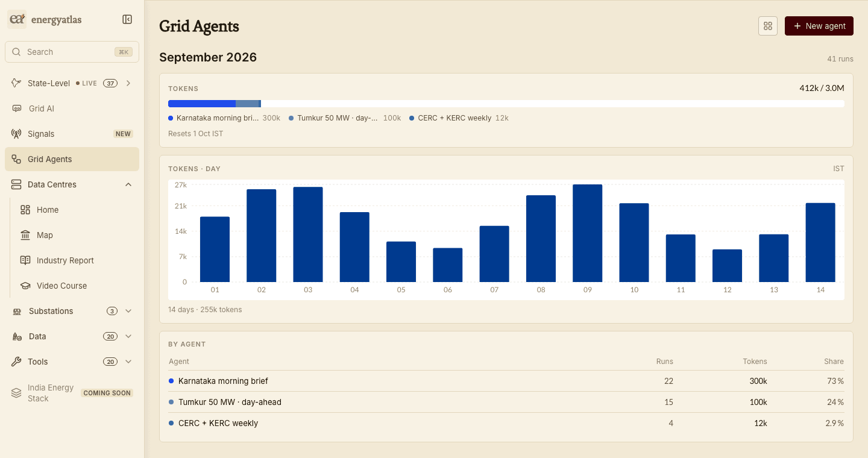868x458 pixels.
Task: Collapse the Data Centres section chevron
Action: (x=128, y=184)
